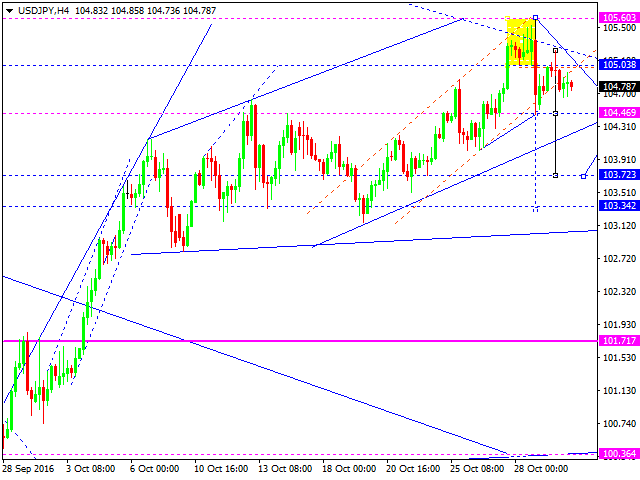Select the 101.530 price scale value

[x=620, y=358]
